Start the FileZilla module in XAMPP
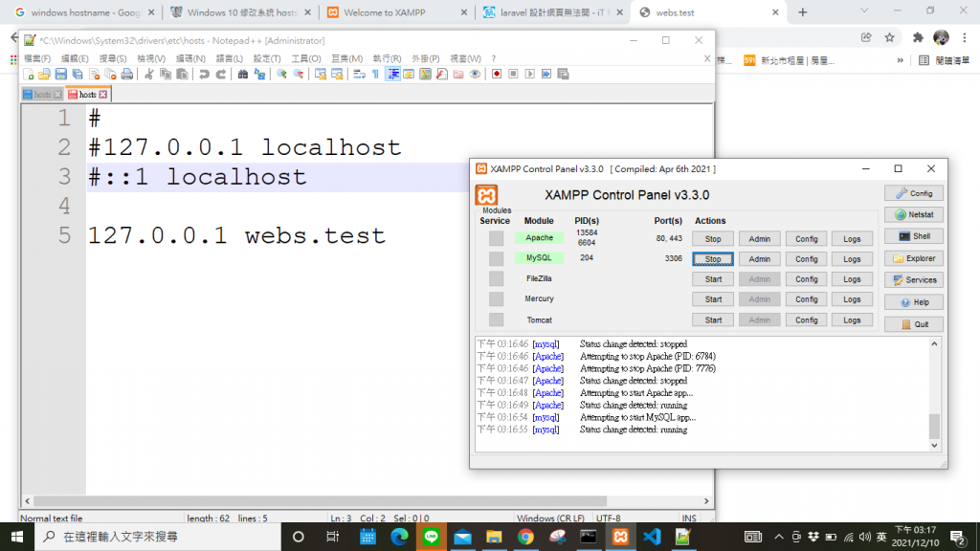Image resolution: width=980 pixels, height=551 pixels. [712, 279]
